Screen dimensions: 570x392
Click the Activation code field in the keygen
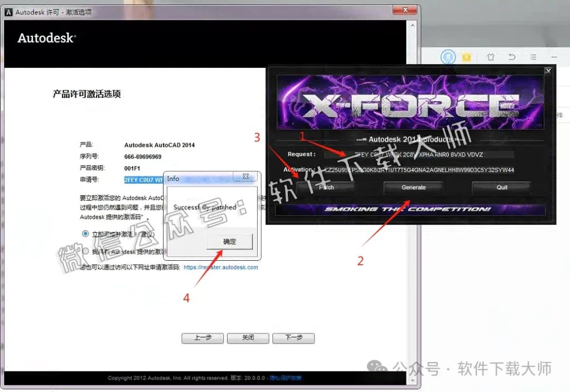(x=417, y=168)
